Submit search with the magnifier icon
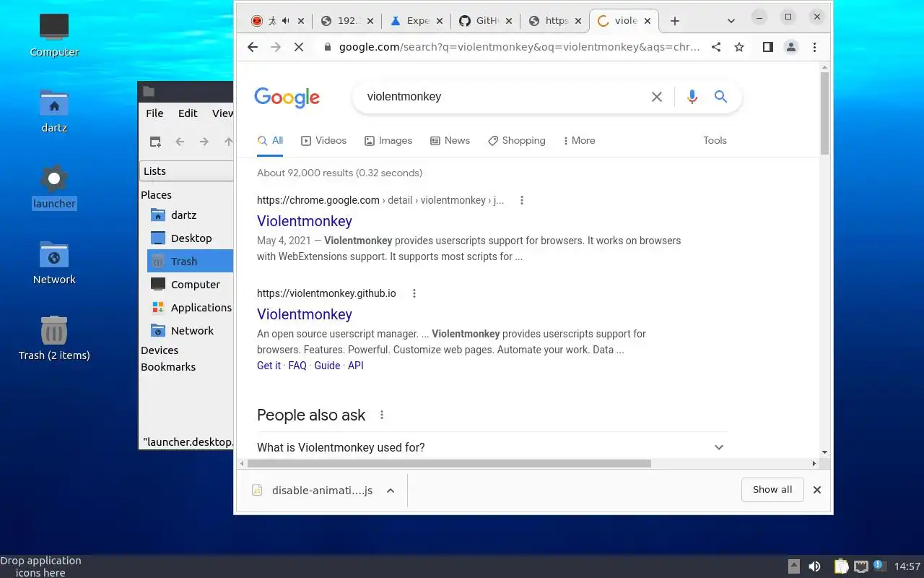 [720, 97]
